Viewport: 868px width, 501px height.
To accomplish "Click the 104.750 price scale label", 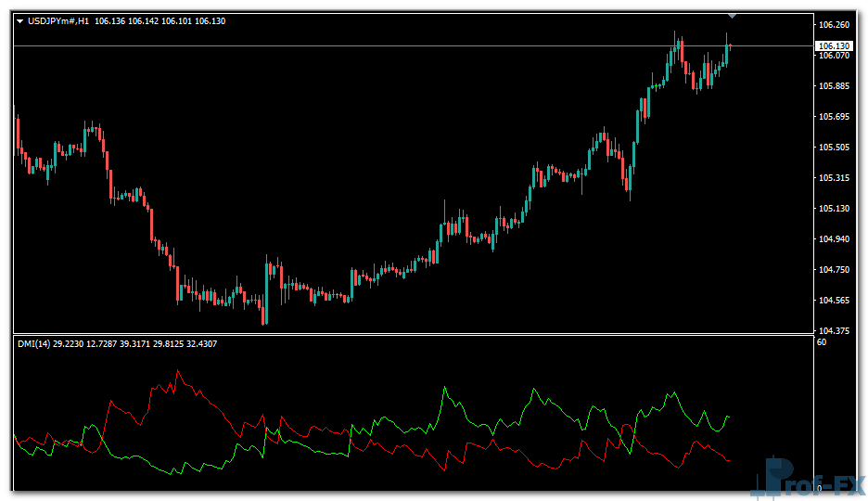I will pyautogui.click(x=834, y=270).
